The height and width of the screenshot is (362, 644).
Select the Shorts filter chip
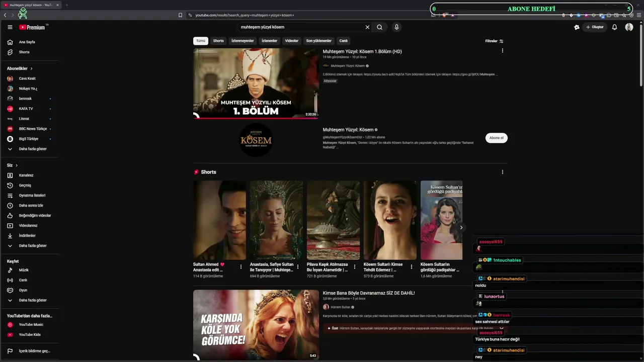click(x=218, y=41)
